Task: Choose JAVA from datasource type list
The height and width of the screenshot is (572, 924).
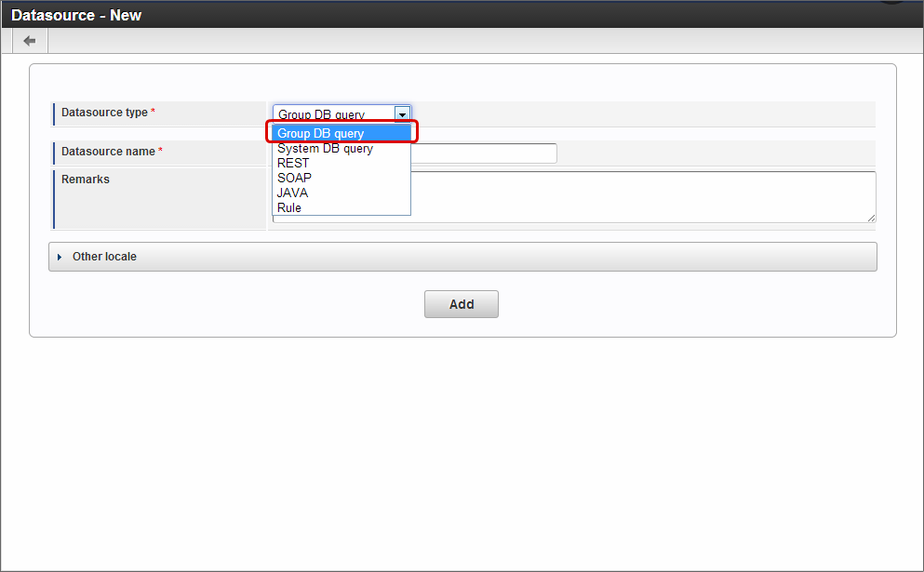Action: click(x=341, y=193)
